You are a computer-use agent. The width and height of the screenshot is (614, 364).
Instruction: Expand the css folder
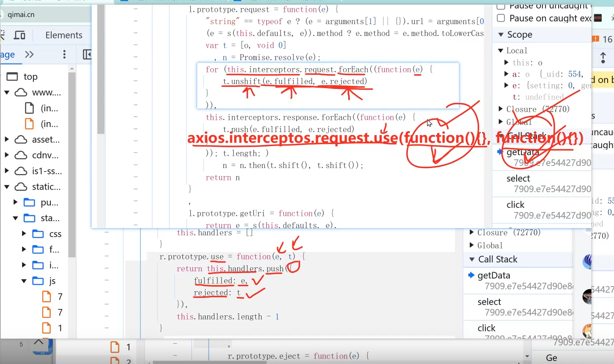[x=24, y=234]
